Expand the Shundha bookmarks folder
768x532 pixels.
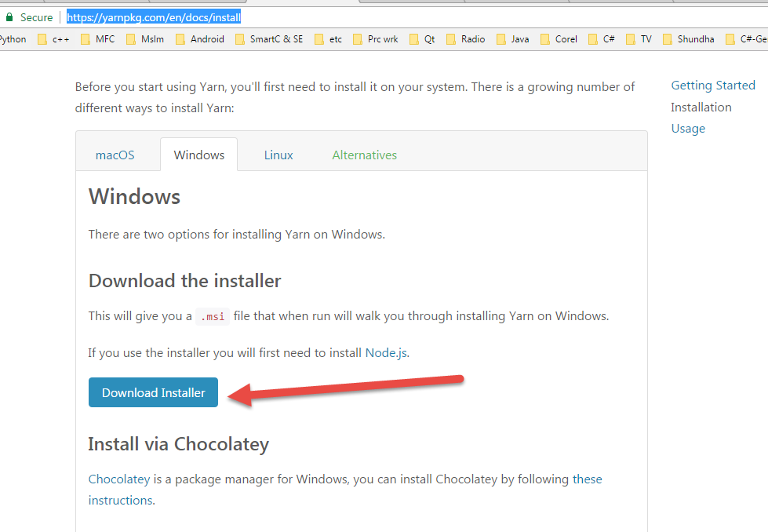[690, 38]
